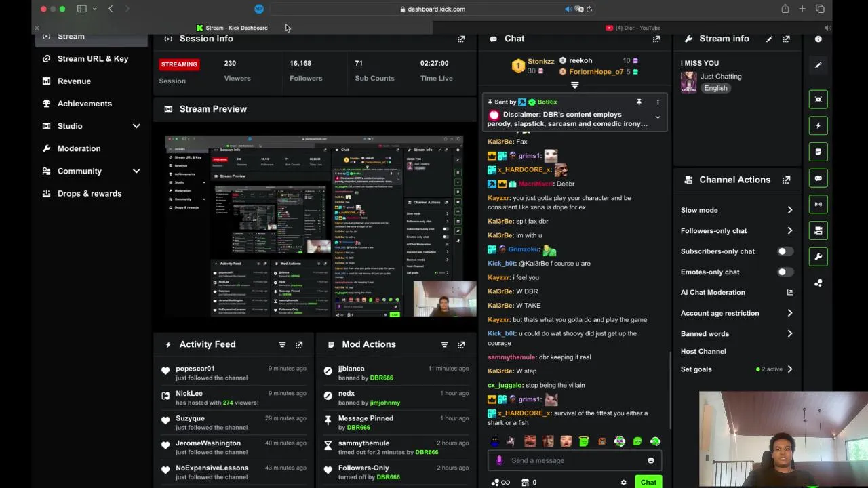
Task: Click the English language tag
Action: pos(715,88)
